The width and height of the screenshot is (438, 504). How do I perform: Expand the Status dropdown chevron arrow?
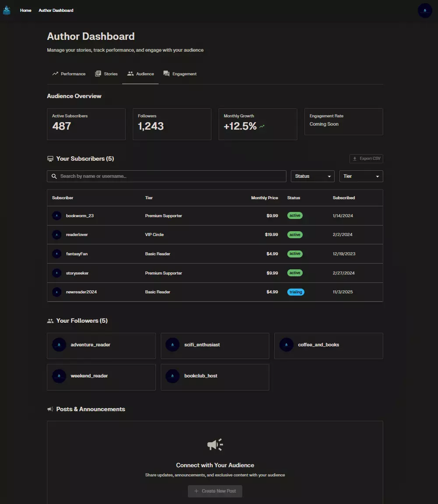328,176
